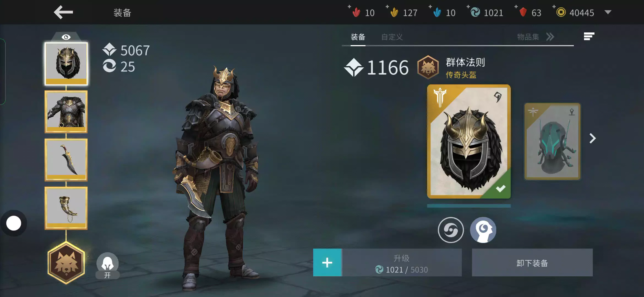This screenshot has width=644, height=297.
Task: Select the helmet equipment slot
Action: click(x=66, y=64)
